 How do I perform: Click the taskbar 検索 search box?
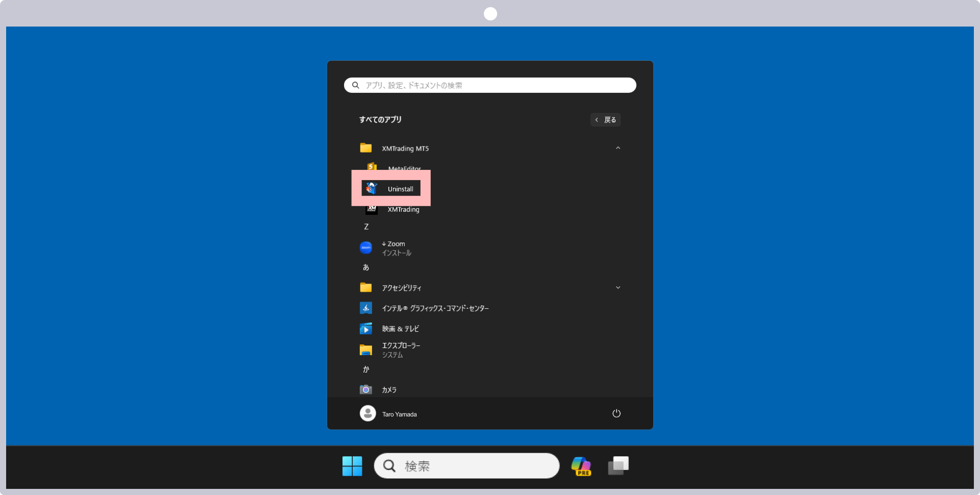[467, 466]
